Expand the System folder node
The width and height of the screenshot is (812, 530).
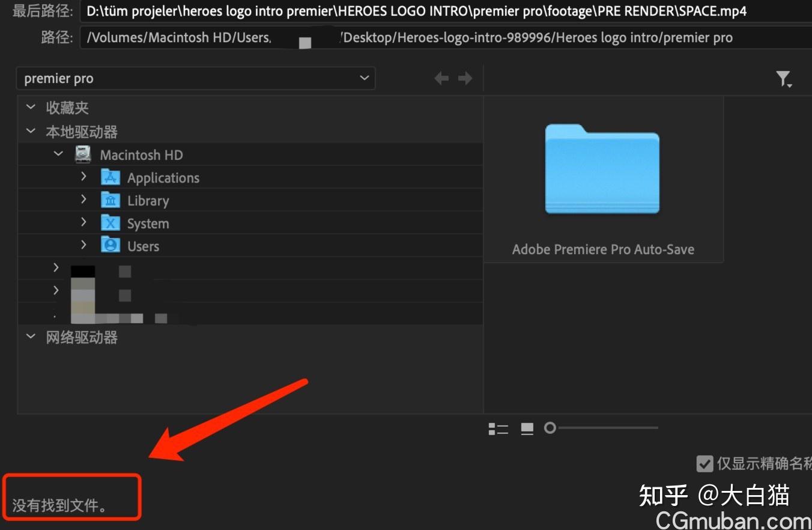coord(83,222)
